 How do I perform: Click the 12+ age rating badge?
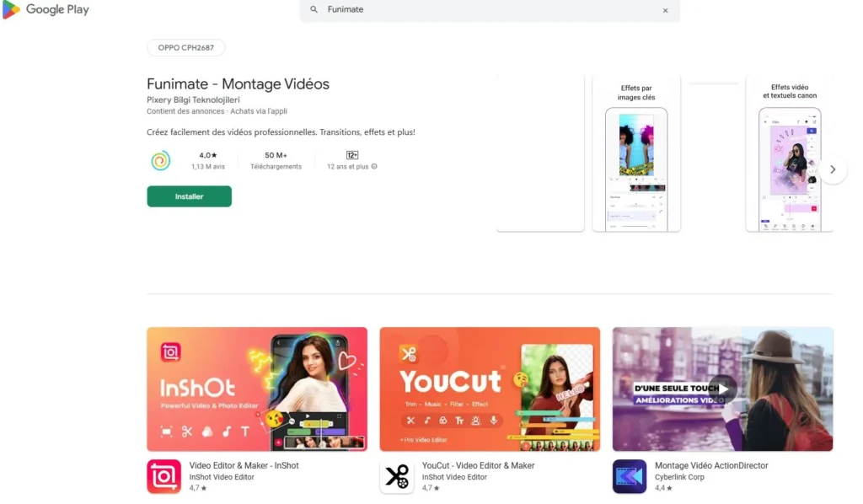click(352, 155)
